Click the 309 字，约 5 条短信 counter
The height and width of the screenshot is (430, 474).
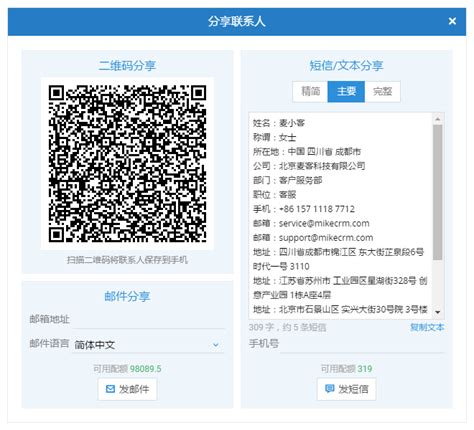[x=287, y=327]
